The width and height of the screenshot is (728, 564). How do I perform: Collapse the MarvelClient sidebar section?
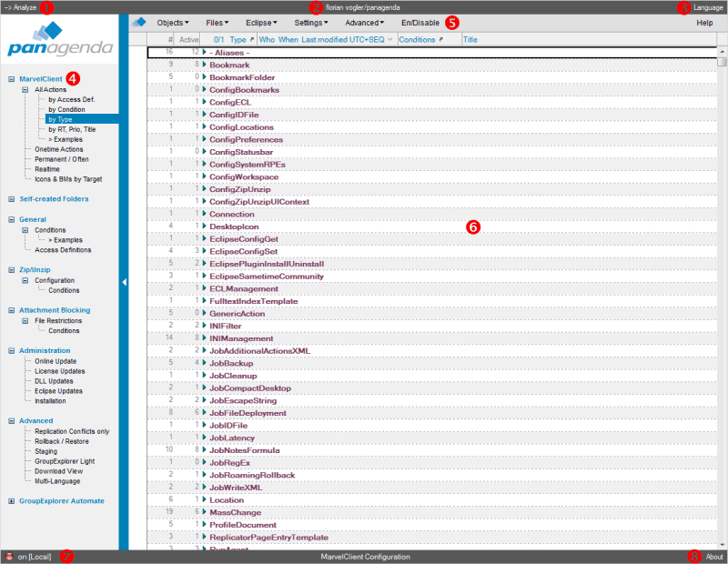click(x=11, y=79)
